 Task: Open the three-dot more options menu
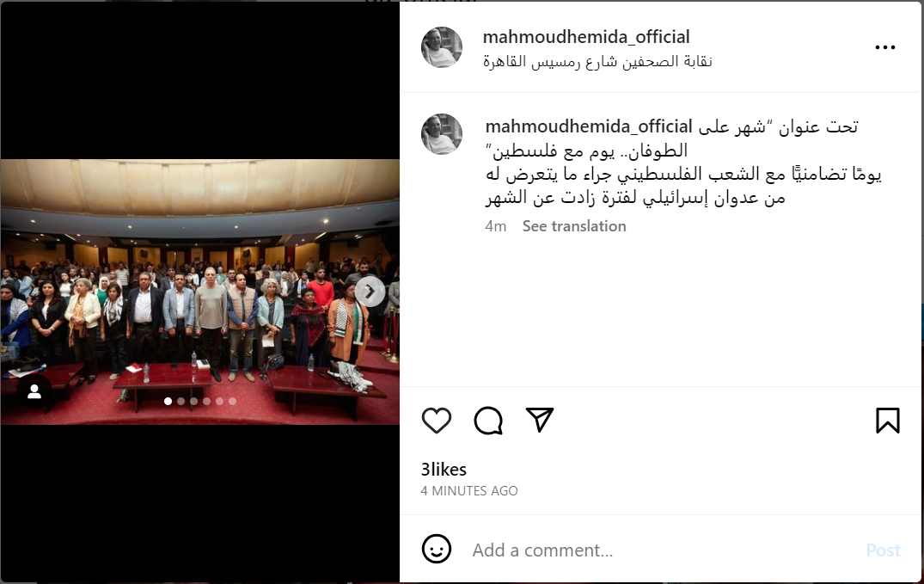tap(885, 47)
